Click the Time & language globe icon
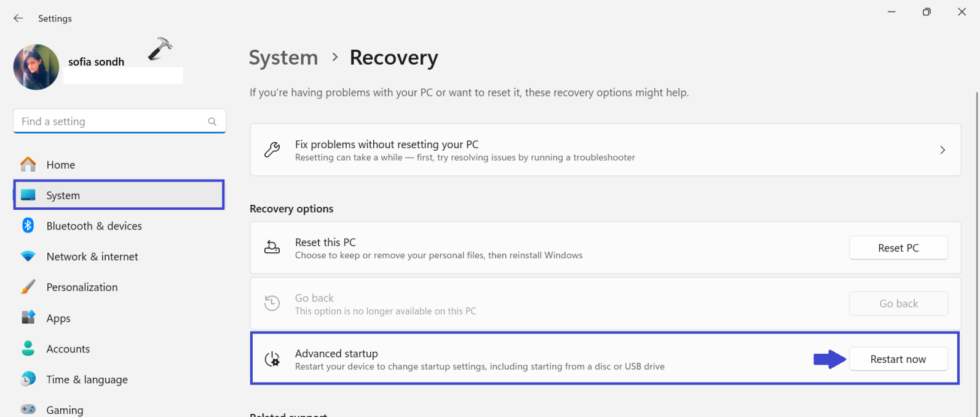This screenshot has height=417, width=980. 28,379
